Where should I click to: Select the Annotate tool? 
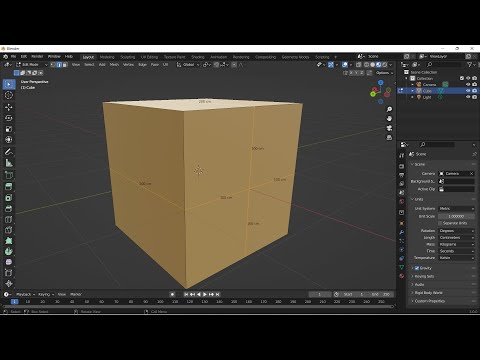[9, 152]
